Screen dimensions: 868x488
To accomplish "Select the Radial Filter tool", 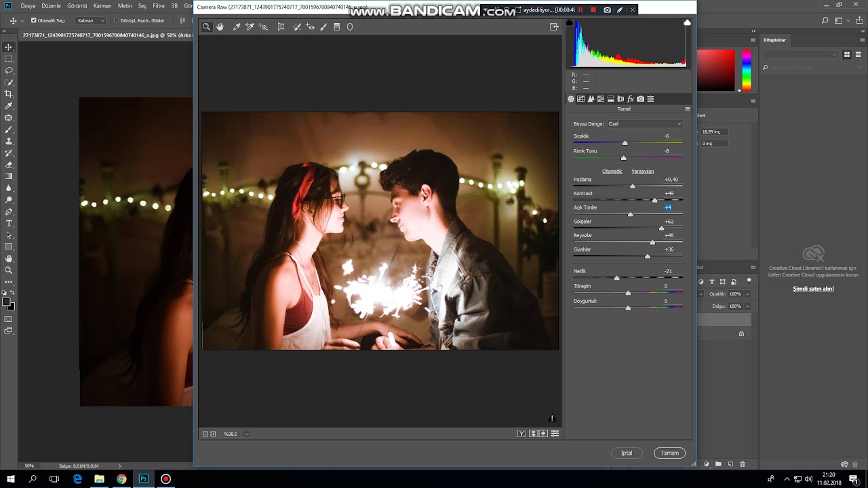I will [350, 27].
